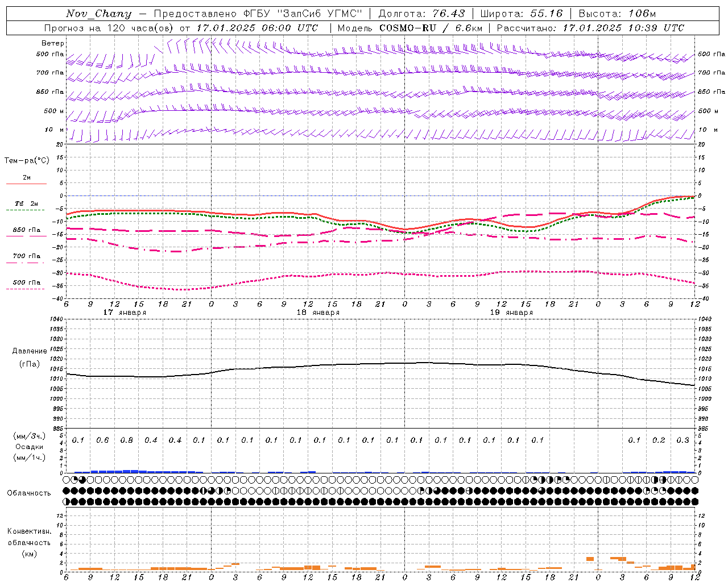Click the 19 января date label
The height and width of the screenshot is (582, 728).
[x=511, y=313]
